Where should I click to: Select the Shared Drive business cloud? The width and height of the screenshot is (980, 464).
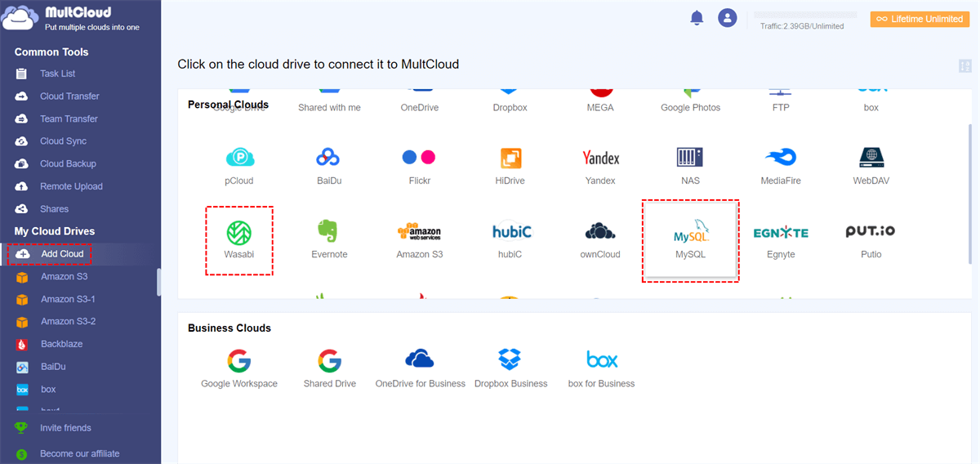coord(329,368)
